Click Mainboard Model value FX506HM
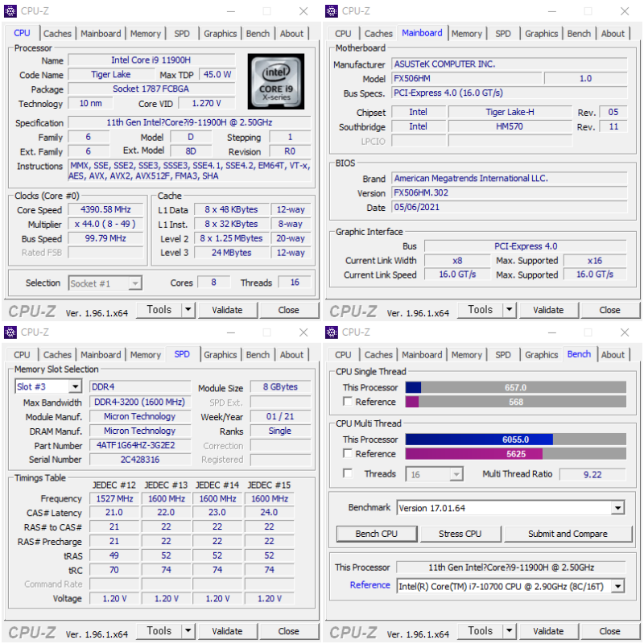This screenshot has height=644, width=644. coord(466,78)
